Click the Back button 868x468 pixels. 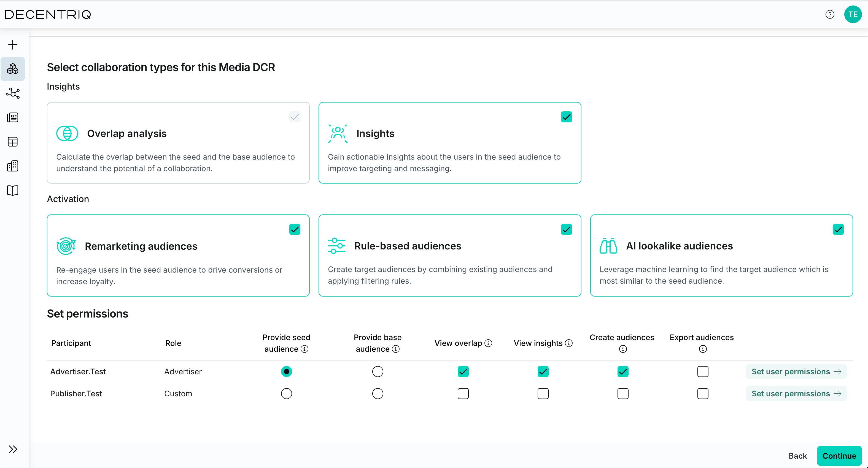(797, 456)
